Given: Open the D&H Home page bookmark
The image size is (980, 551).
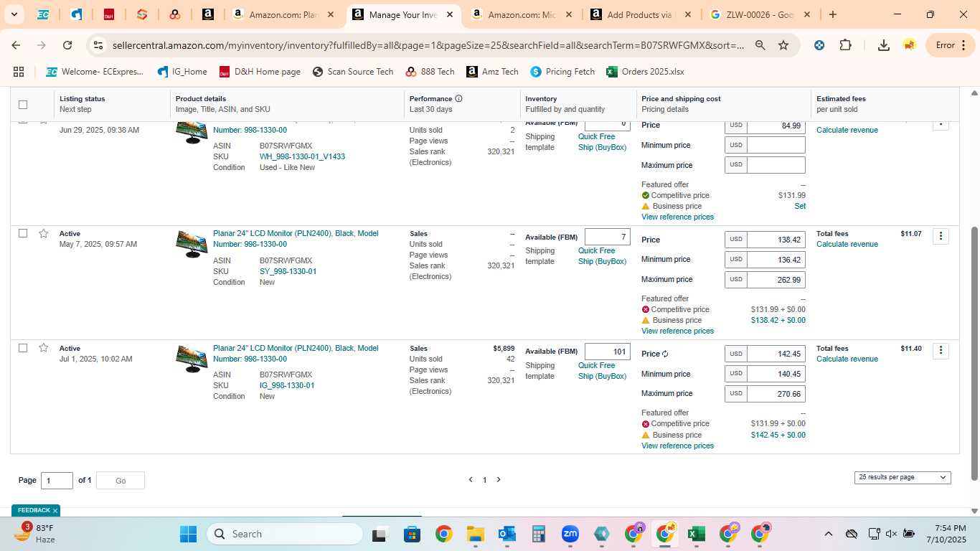Looking at the screenshot, I should (x=260, y=72).
